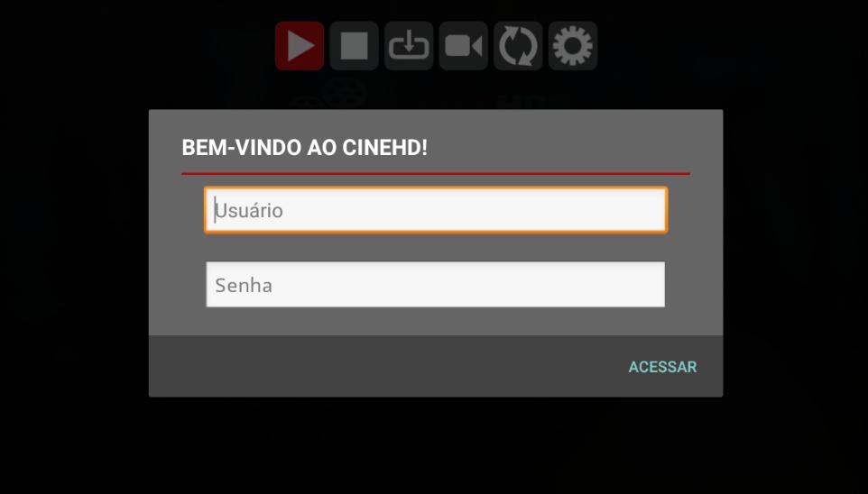Screen dimensions: 868x494
Task: Click the red Play icon
Action: tap(300, 46)
